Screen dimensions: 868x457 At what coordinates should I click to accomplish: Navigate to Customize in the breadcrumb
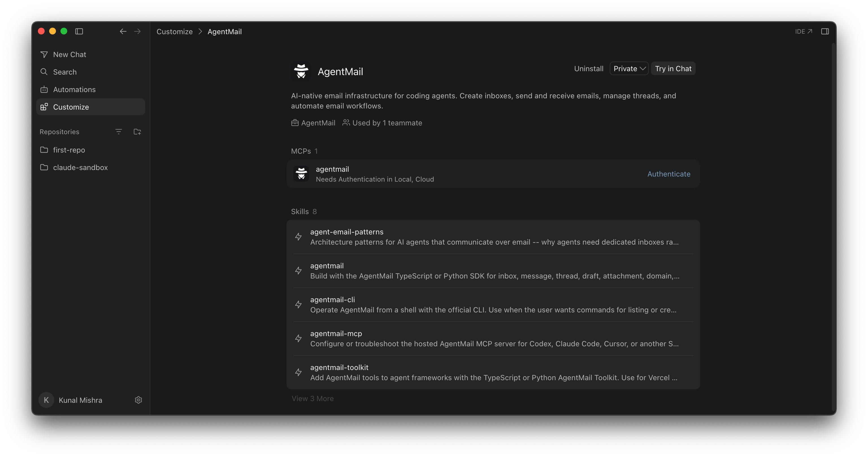click(175, 31)
